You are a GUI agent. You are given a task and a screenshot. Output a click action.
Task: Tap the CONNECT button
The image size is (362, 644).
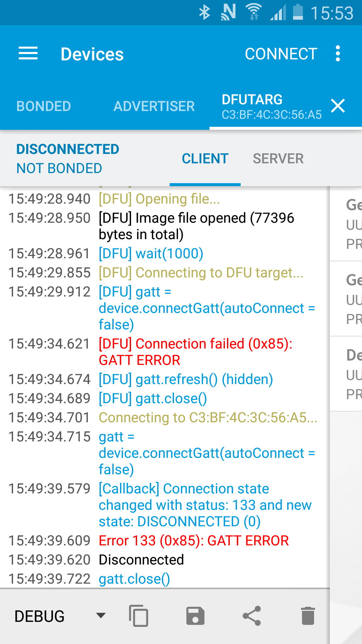(x=281, y=54)
